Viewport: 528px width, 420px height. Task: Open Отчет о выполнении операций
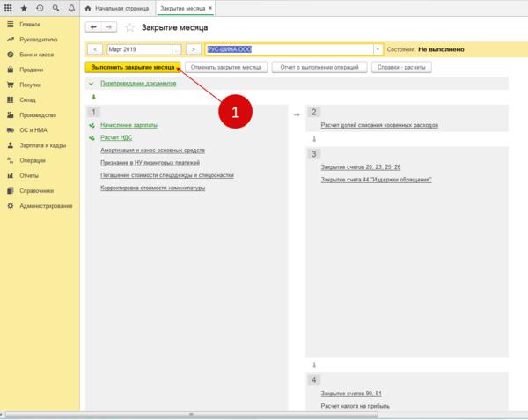coord(319,68)
